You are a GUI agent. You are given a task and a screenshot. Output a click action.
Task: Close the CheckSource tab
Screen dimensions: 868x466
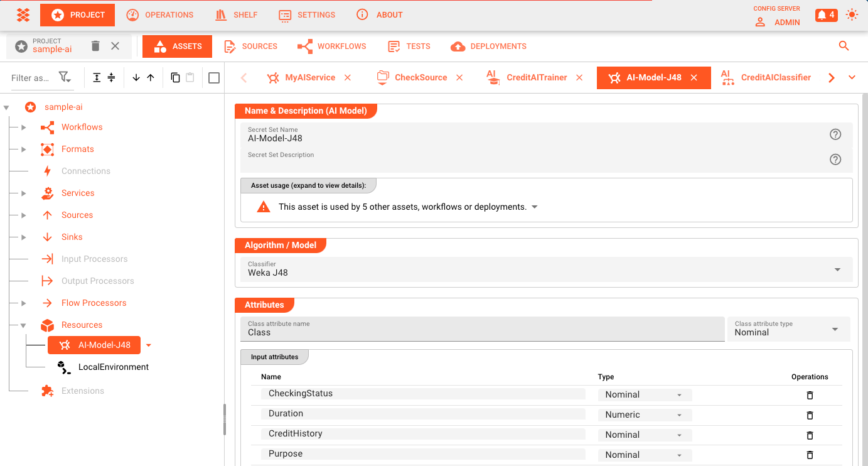click(459, 78)
